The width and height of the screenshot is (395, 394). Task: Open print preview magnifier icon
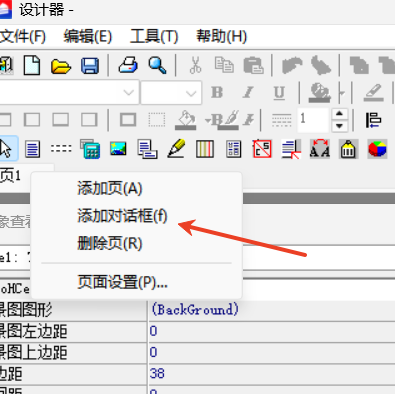(157, 65)
